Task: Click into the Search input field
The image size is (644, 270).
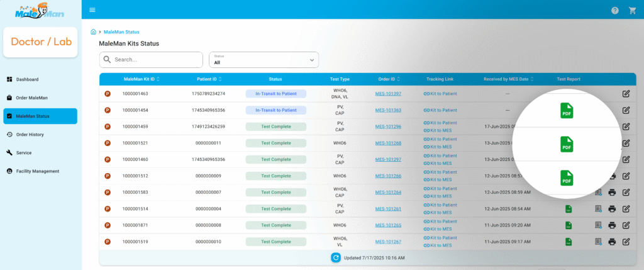Action: (151, 60)
